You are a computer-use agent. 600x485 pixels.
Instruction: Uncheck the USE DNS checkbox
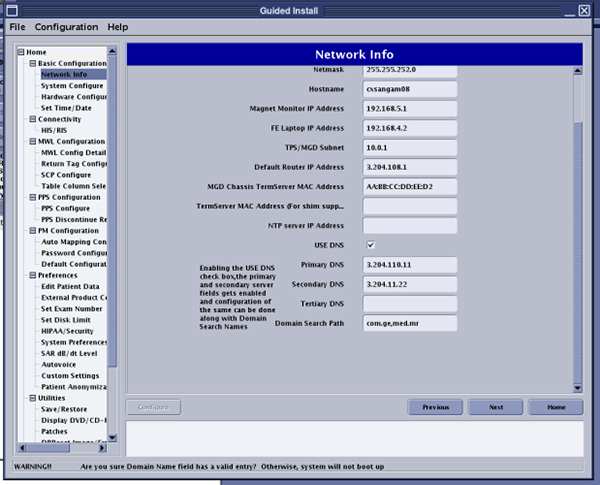(370, 244)
